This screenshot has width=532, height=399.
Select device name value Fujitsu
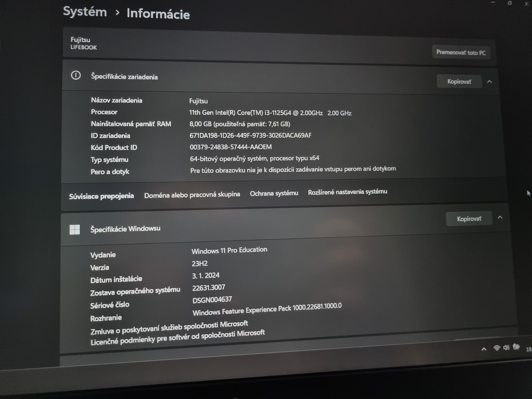(198, 101)
